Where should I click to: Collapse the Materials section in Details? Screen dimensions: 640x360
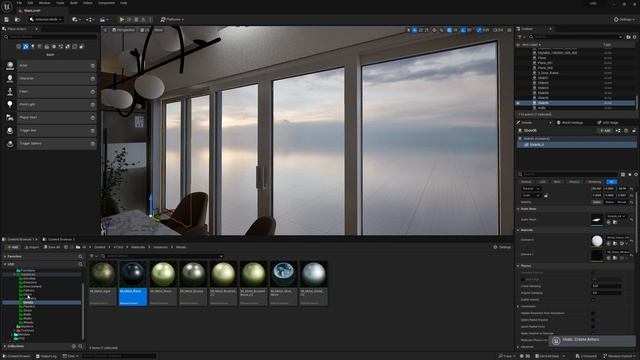pyautogui.click(x=518, y=230)
